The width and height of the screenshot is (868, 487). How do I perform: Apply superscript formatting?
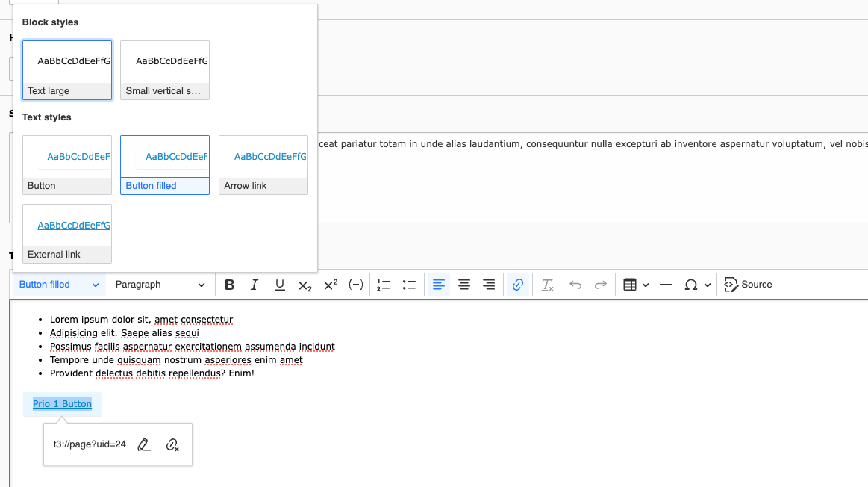[331, 285]
